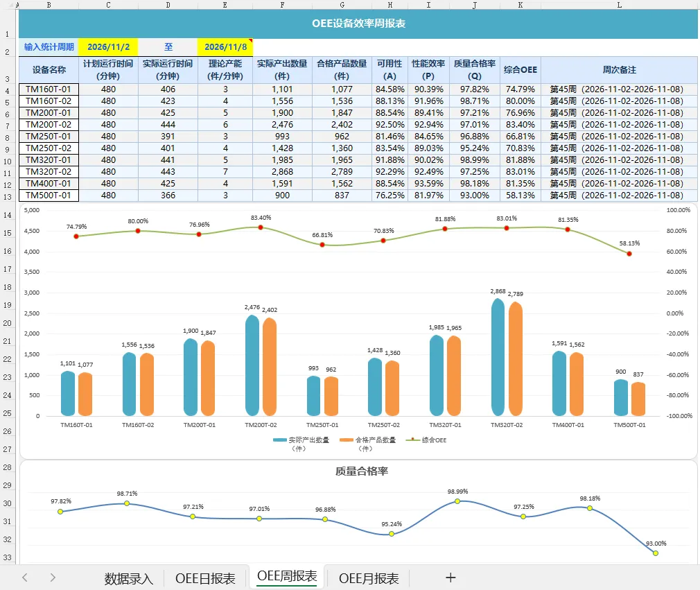The height and width of the screenshot is (590, 700).
Task: Select the OEE value 58.13% cell
Action: [520, 196]
